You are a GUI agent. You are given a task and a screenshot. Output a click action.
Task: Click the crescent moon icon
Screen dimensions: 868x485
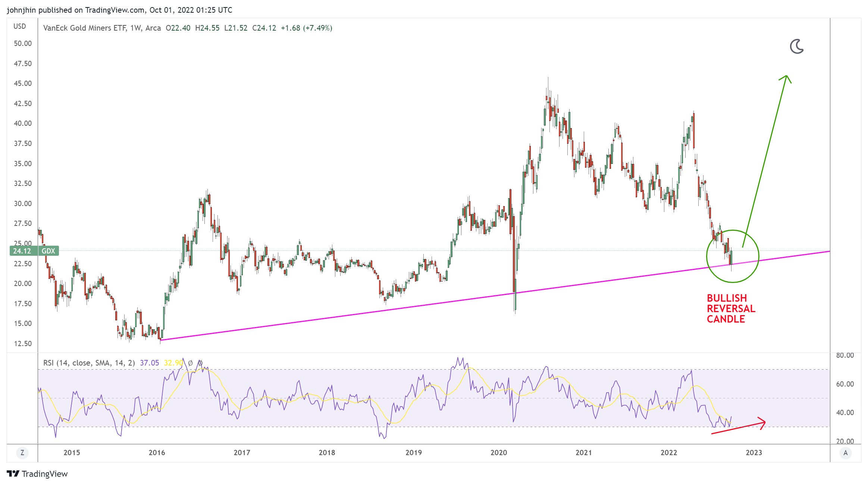pos(796,47)
